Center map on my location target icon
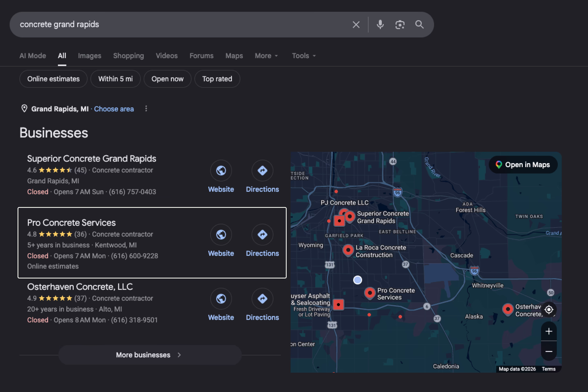Image resolution: width=588 pixels, height=392 pixels. 549,310
